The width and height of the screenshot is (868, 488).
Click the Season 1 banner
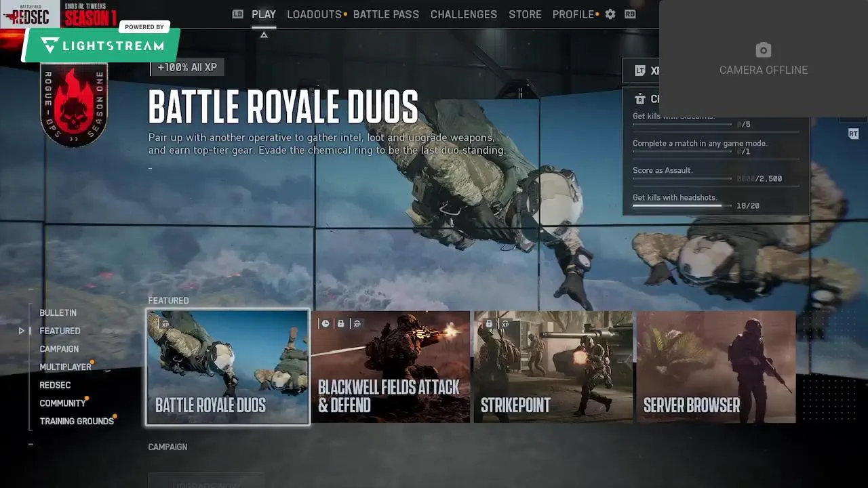pos(90,14)
